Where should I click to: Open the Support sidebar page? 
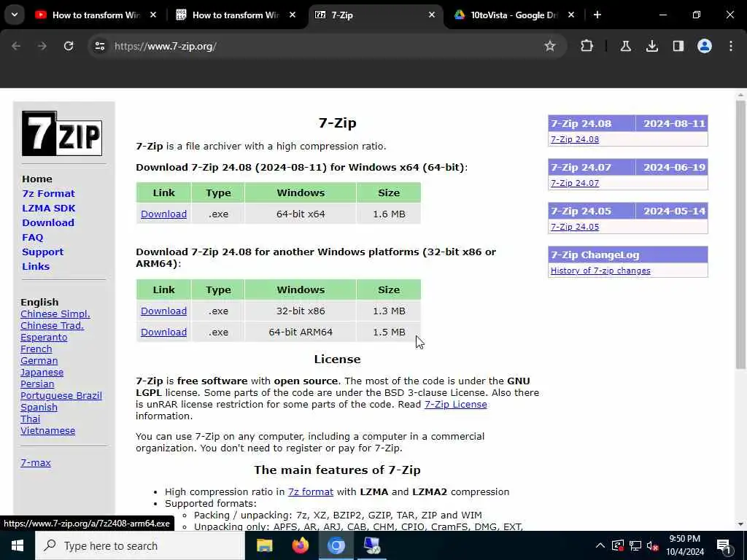click(x=42, y=252)
